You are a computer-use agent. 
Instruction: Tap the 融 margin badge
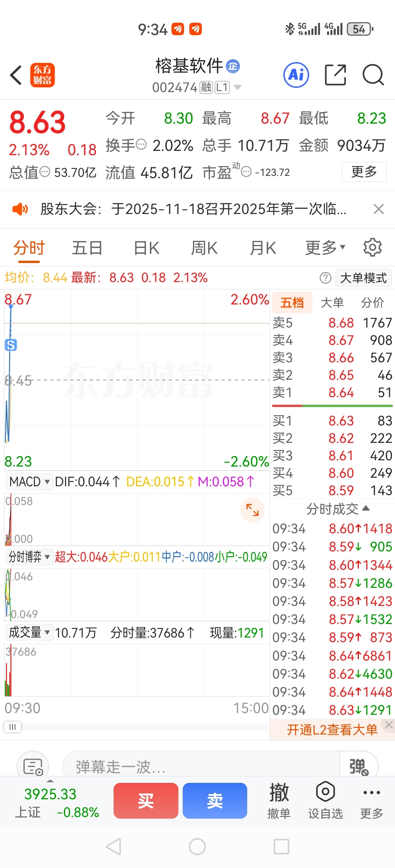coord(206,87)
